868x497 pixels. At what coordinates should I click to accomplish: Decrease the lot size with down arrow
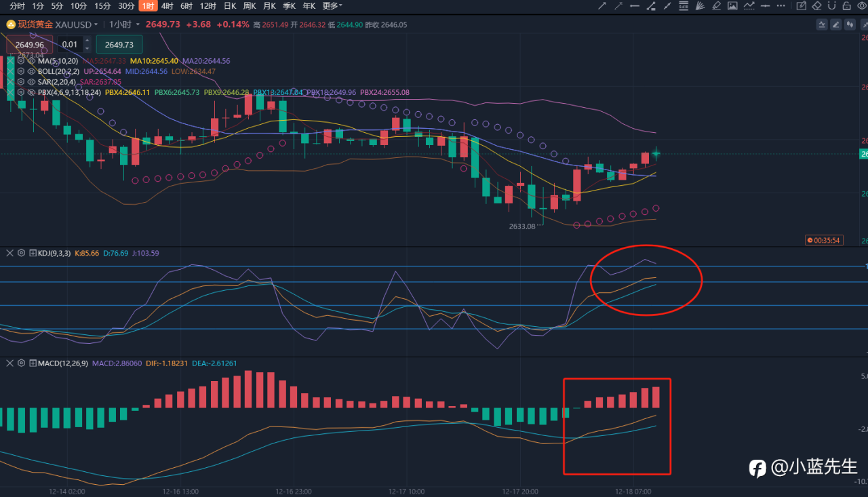(87, 49)
